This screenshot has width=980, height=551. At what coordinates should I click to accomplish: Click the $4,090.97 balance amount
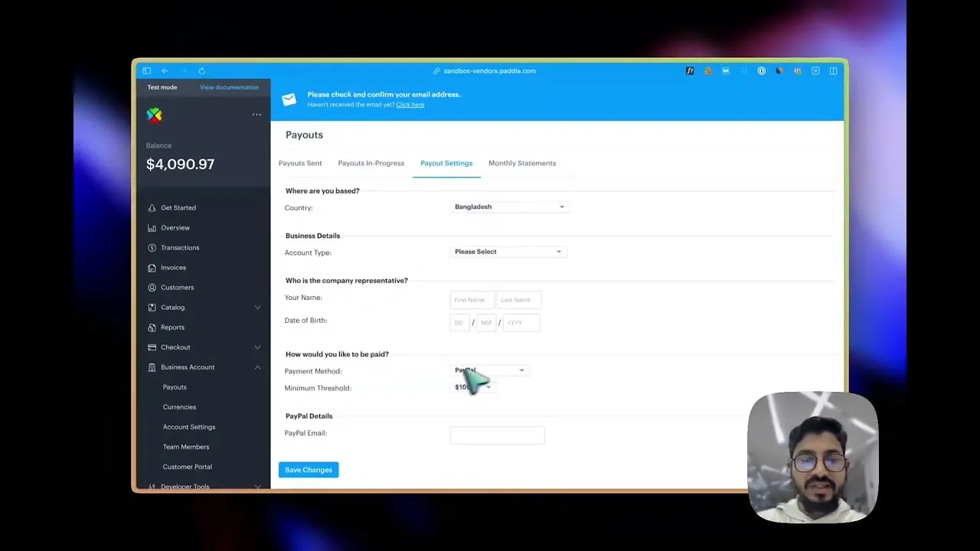tap(180, 164)
